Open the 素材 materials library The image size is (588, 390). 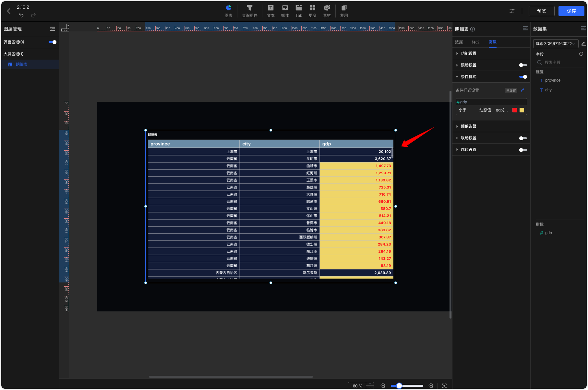(x=327, y=11)
